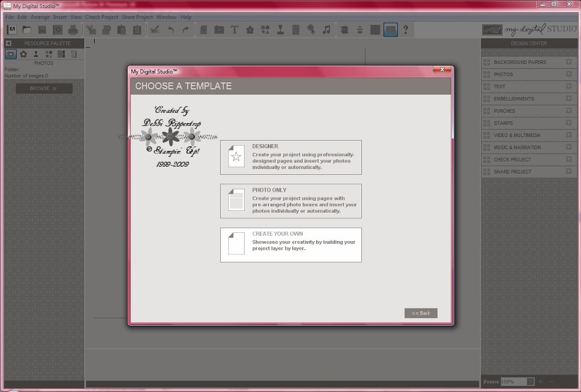The height and width of the screenshot is (392, 581).
Task: Click the Insert Photo camera icon
Action: coord(219,30)
